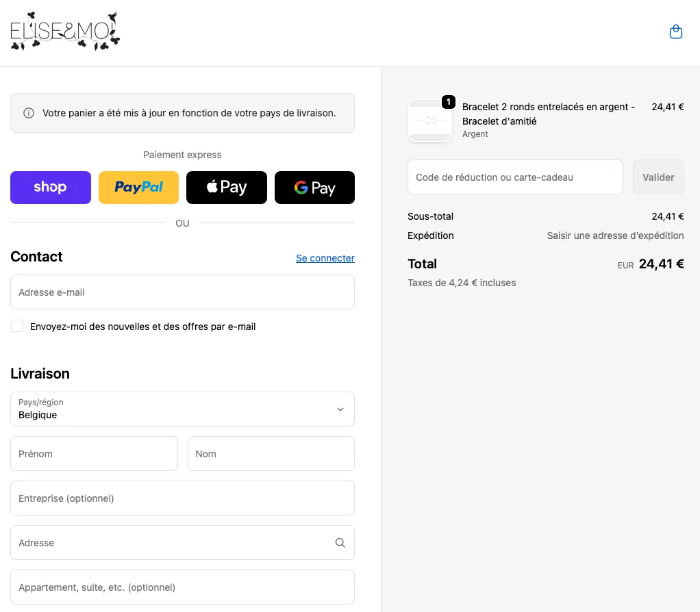Viewport: 700px width, 612px height.
Task: Click the discount code or gift card field
Action: [x=515, y=177]
